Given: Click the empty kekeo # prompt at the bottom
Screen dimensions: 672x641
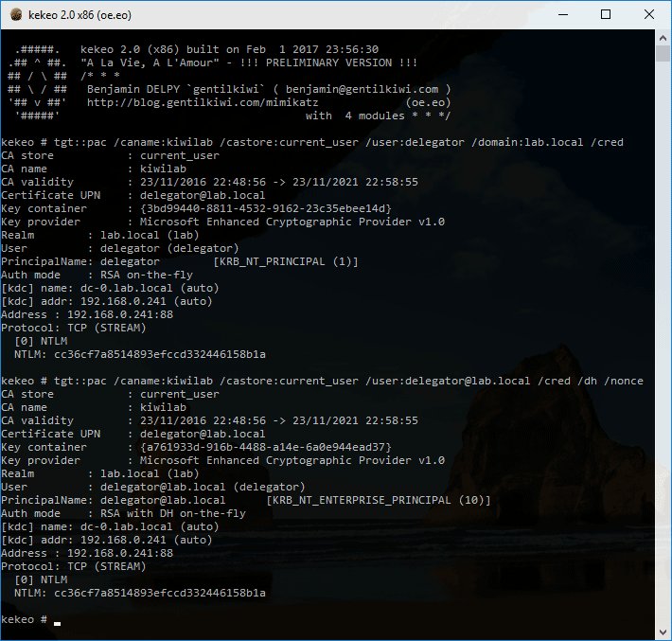Looking at the screenshot, I should coord(31,619).
